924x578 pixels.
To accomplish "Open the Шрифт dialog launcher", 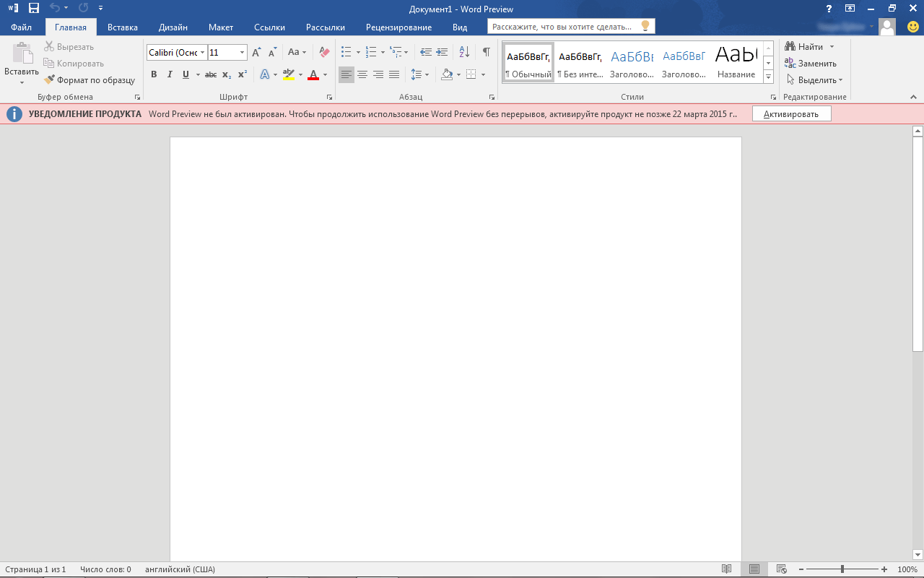I will [x=330, y=97].
